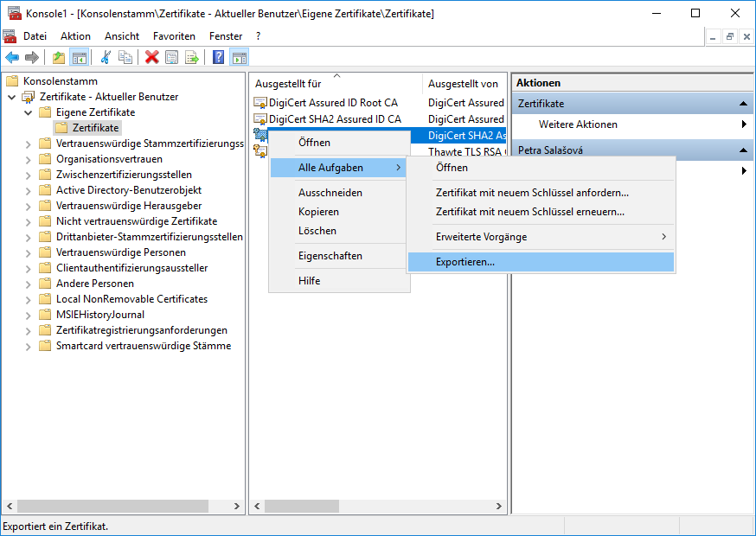Click Weitere Aktionen in the Aktionen pane
The image size is (756, 536).
(x=578, y=124)
